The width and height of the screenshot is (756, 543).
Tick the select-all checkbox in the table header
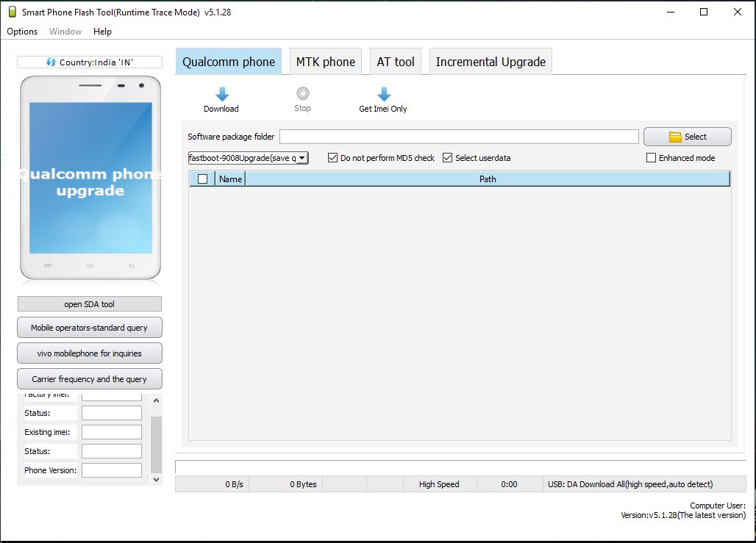point(203,179)
